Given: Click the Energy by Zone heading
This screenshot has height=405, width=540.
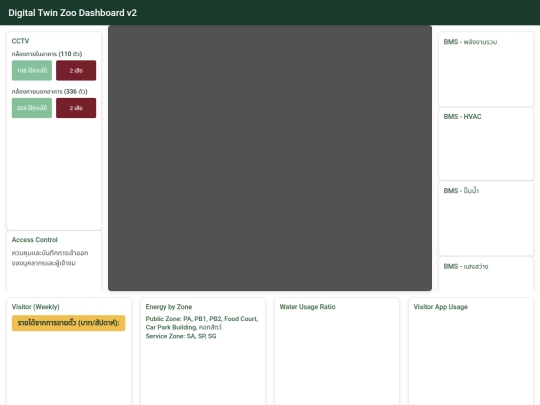Looking at the screenshot, I should (x=169, y=307).
